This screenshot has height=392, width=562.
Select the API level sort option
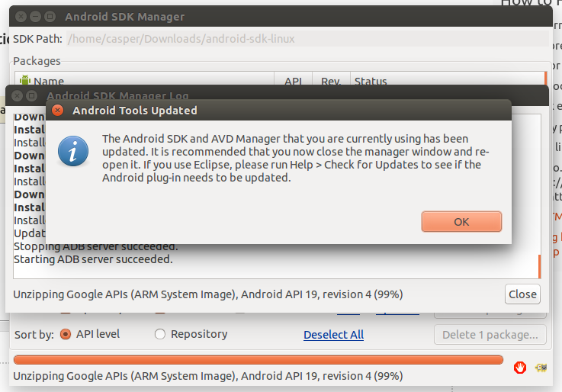[x=66, y=334]
